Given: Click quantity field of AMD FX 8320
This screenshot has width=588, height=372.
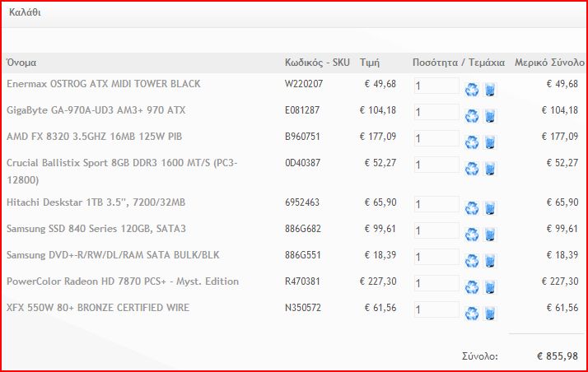Looking at the screenshot, I should [436, 138].
